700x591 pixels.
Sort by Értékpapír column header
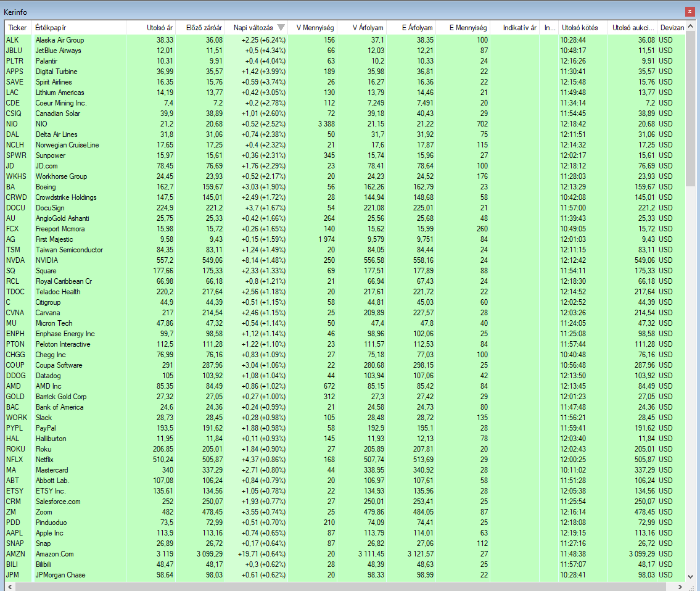79,28
